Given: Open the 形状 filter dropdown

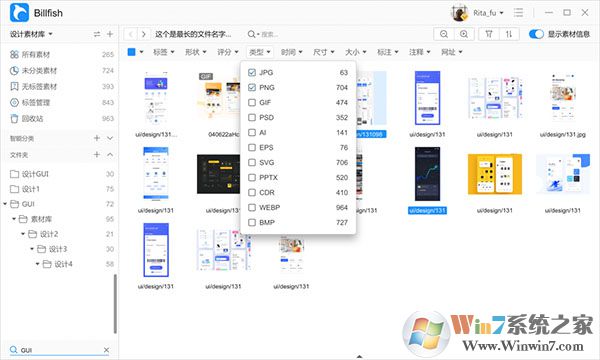Looking at the screenshot, I should (196, 52).
